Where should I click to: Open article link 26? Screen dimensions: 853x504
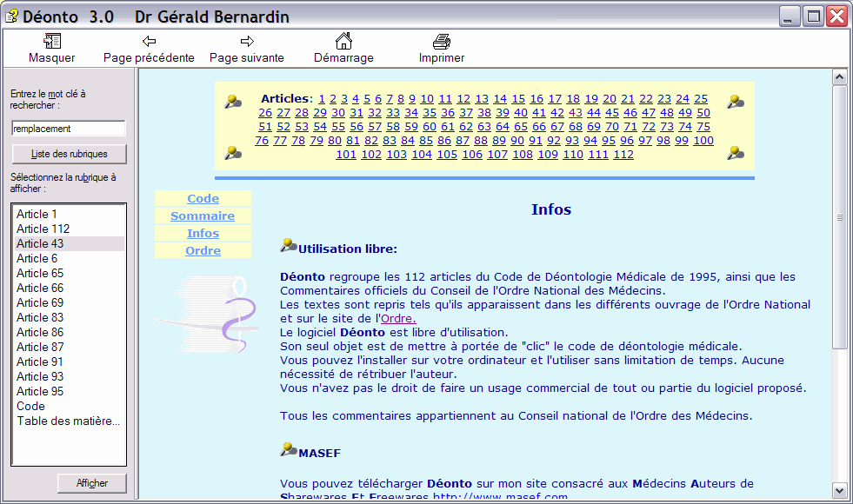265,113
